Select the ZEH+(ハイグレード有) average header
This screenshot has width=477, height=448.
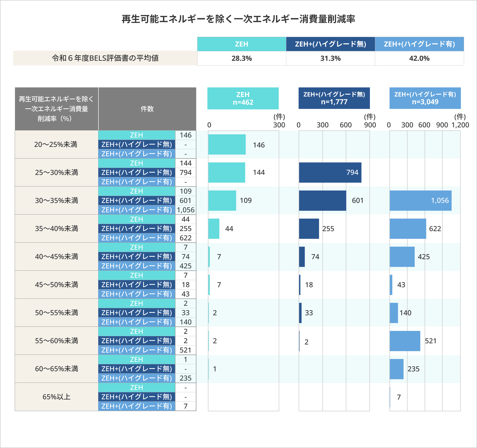click(419, 44)
